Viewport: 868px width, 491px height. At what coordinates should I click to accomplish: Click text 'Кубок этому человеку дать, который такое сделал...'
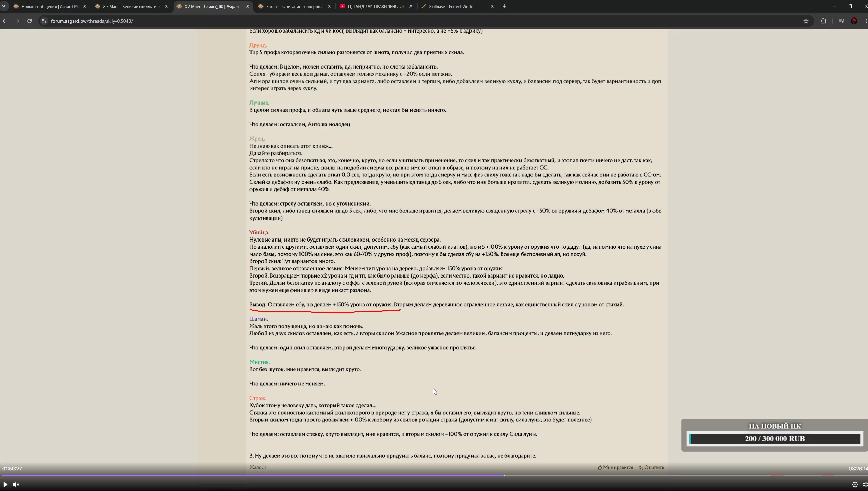tap(313, 405)
